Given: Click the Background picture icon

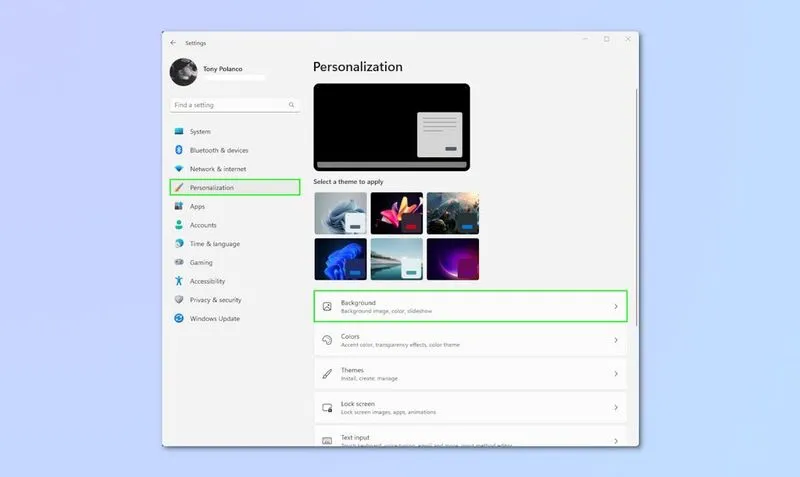Looking at the screenshot, I should click(327, 307).
